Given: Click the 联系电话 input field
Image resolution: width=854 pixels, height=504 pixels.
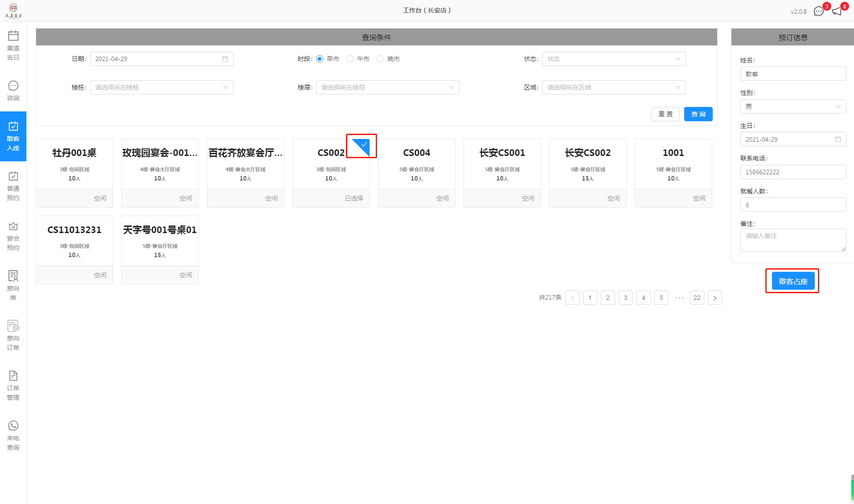Looking at the screenshot, I should 793,172.
